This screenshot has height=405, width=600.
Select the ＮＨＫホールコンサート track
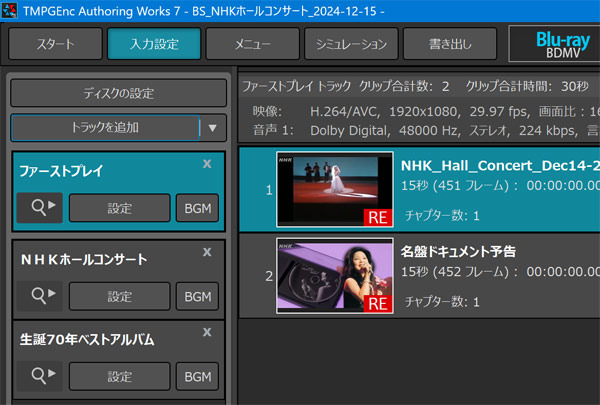[x=119, y=279]
